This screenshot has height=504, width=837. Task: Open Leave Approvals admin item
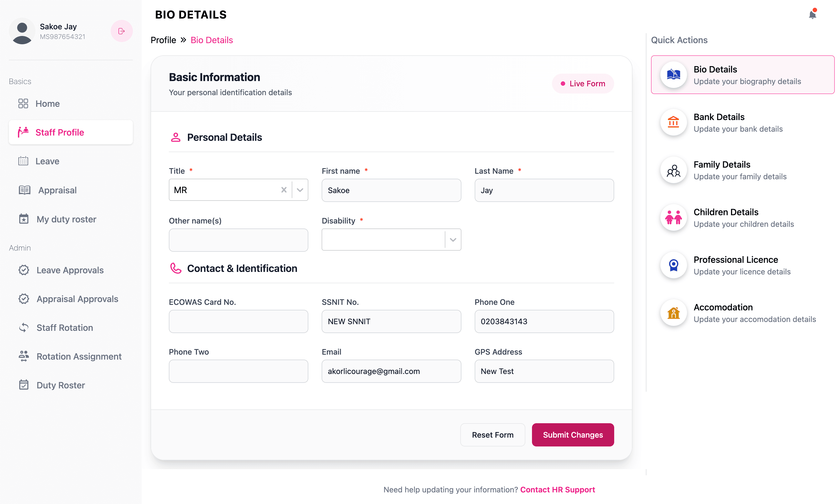tap(71, 270)
